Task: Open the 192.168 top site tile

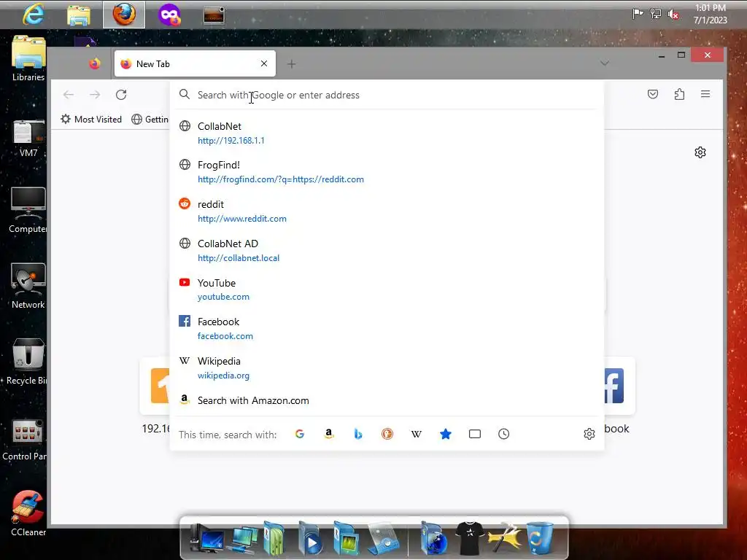Action: point(155,386)
